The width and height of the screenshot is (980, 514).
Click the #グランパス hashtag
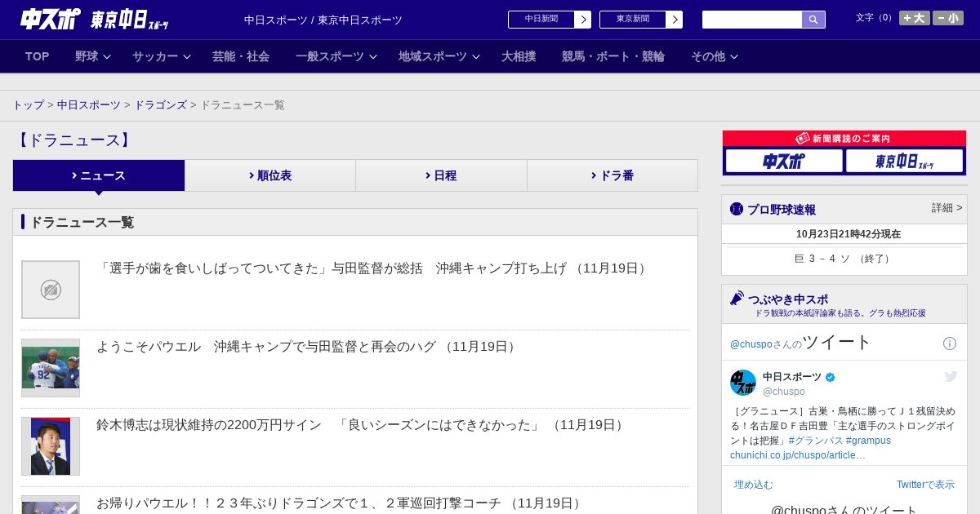click(x=815, y=441)
